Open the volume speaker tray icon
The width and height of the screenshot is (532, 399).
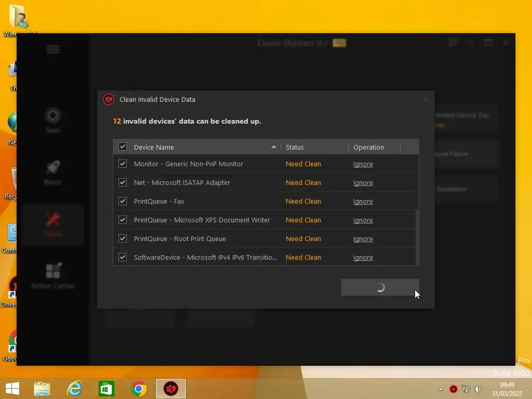click(x=478, y=389)
